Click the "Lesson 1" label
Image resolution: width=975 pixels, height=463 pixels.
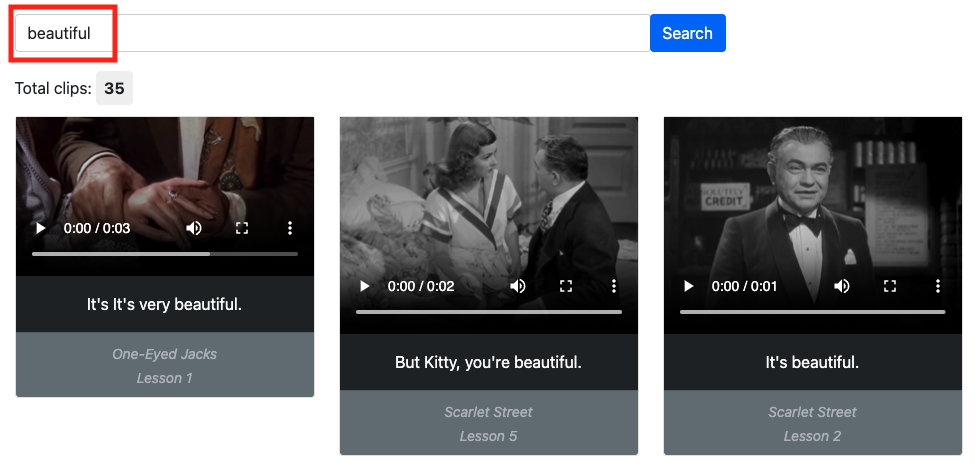165,378
